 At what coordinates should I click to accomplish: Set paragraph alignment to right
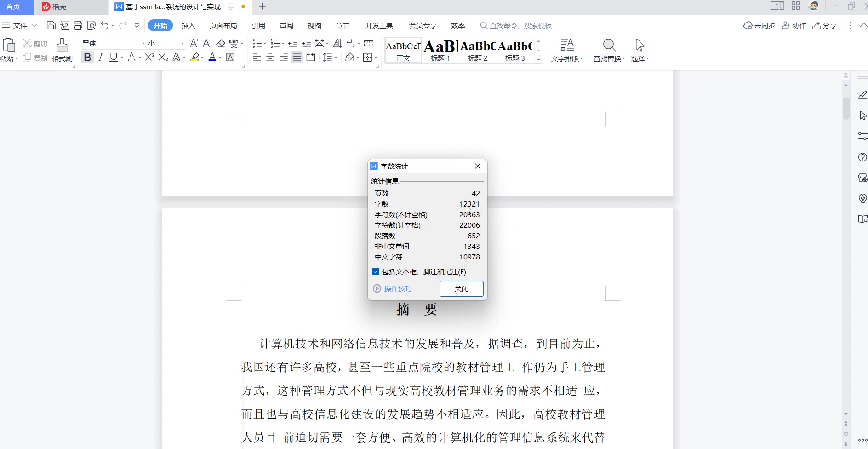[x=284, y=58]
